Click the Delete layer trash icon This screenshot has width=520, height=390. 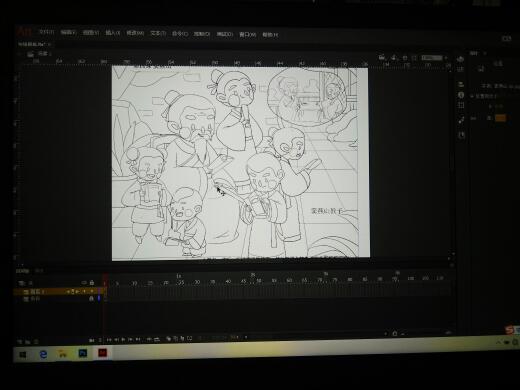pos(36,342)
